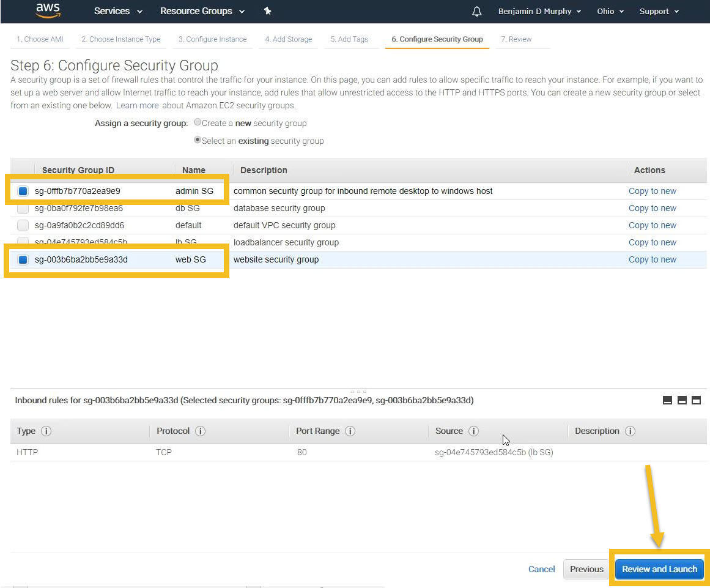Uncheck the web SG checkbox
The height and width of the screenshot is (588, 710).
(23, 259)
